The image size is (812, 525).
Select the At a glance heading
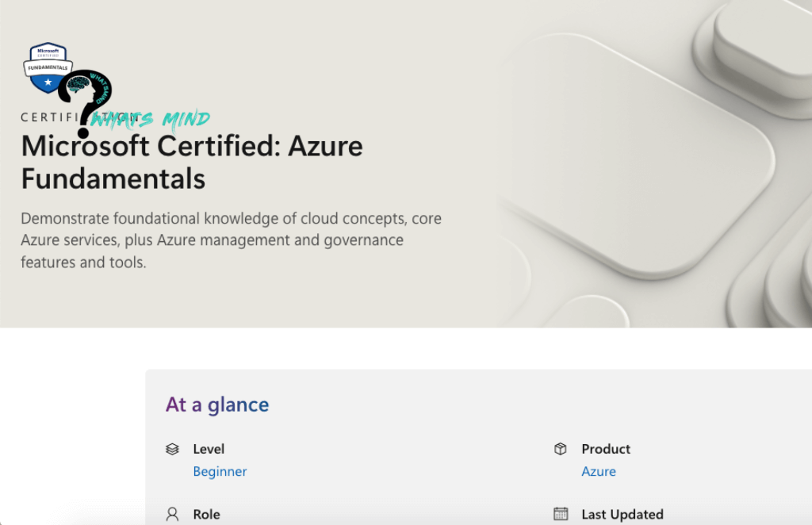click(217, 404)
